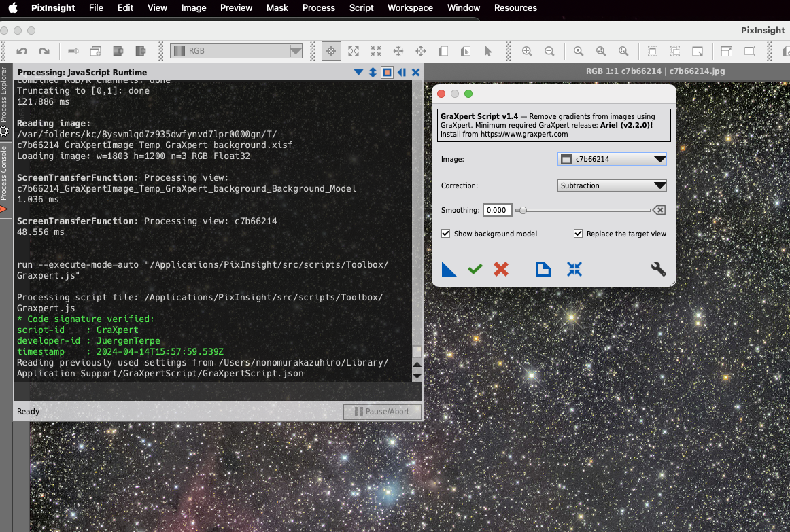Click the Smoothing slider handle
The height and width of the screenshot is (532, 790).
point(523,210)
